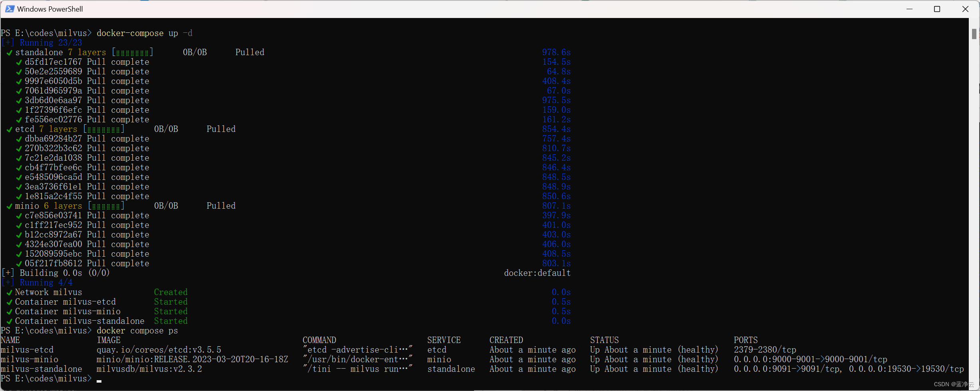Maximize the Windows PowerShell window
The image size is (980, 391).
[937, 9]
